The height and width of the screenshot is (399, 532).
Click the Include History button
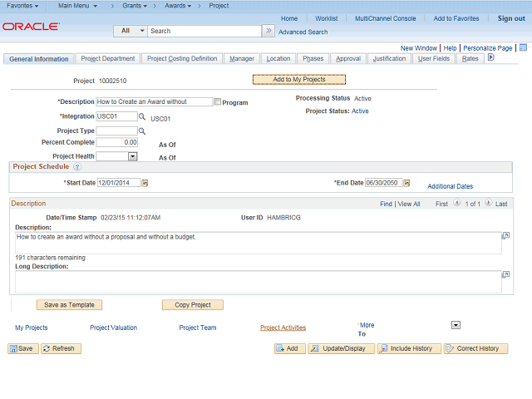(x=409, y=348)
